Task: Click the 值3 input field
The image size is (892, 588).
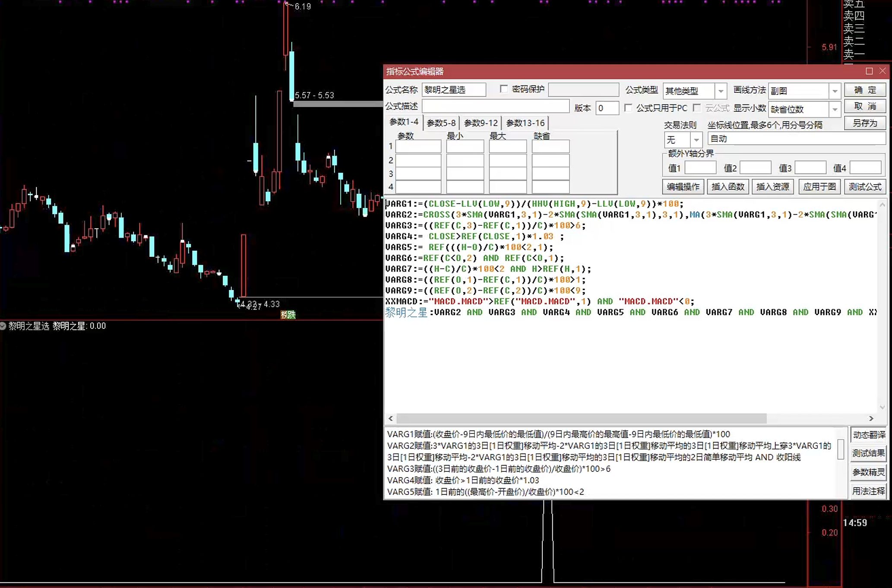Action: pyautogui.click(x=810, y=168)
